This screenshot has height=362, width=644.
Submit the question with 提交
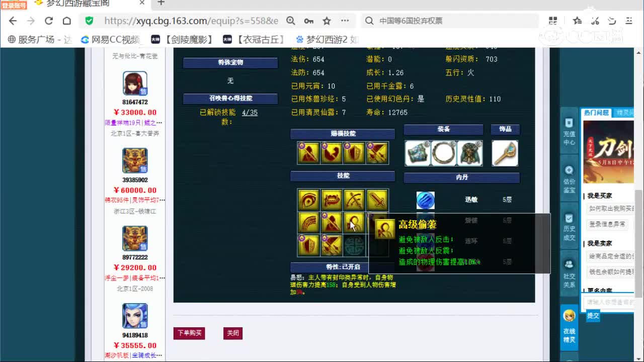coord(593,316)
